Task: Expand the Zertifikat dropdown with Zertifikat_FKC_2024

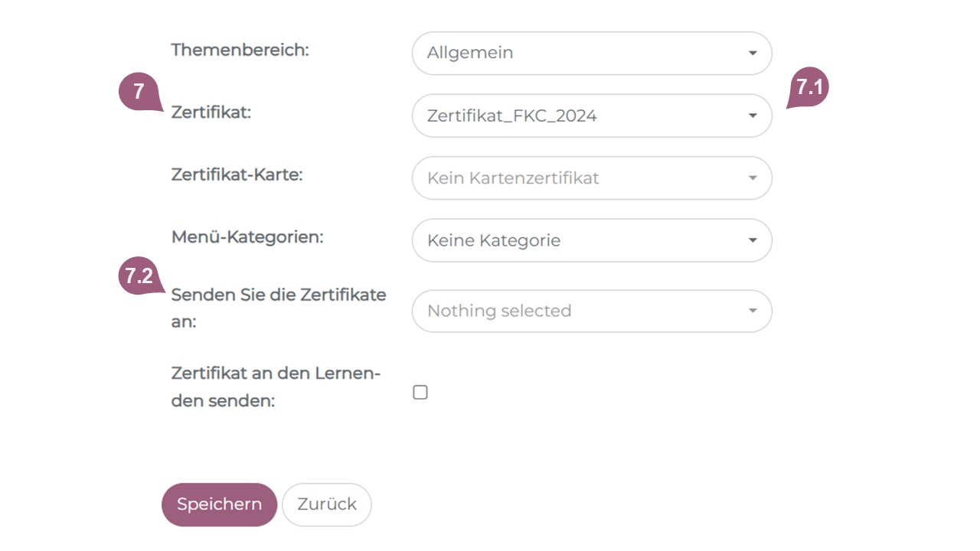Action: (x=591, y=116)
